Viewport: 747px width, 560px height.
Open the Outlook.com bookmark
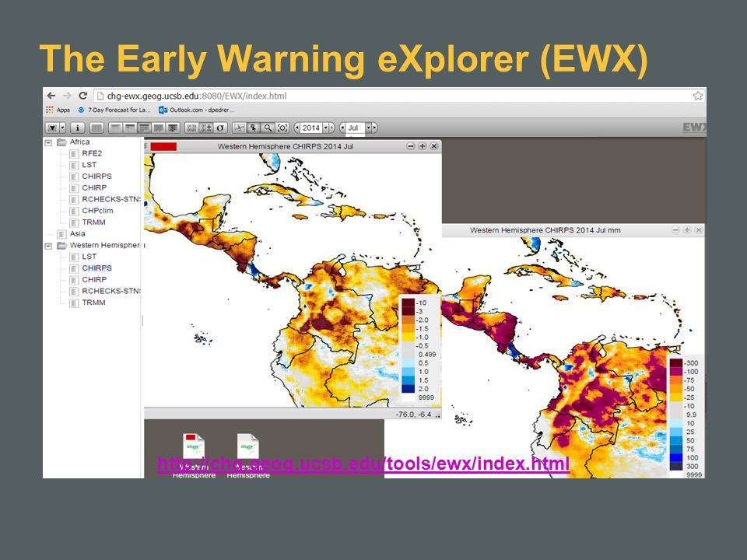point(196,110)
